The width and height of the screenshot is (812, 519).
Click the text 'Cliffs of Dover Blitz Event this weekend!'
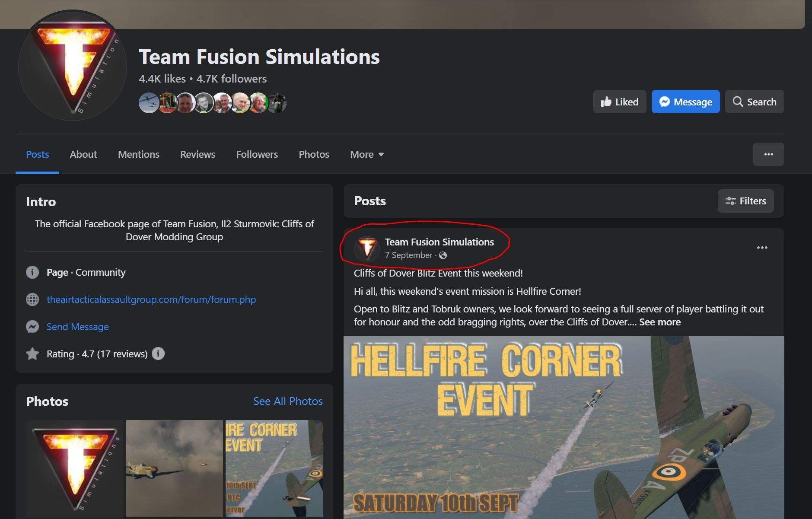click(x=438, y=273)
